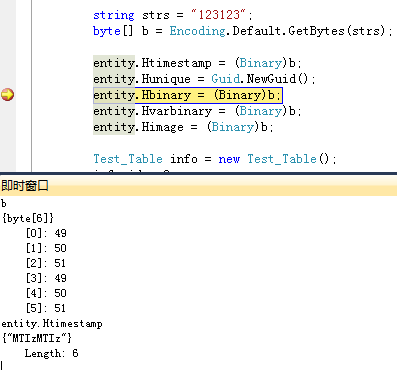
Task: Click the entity.Hvarbinary assignment line
Action: (197, 111)
